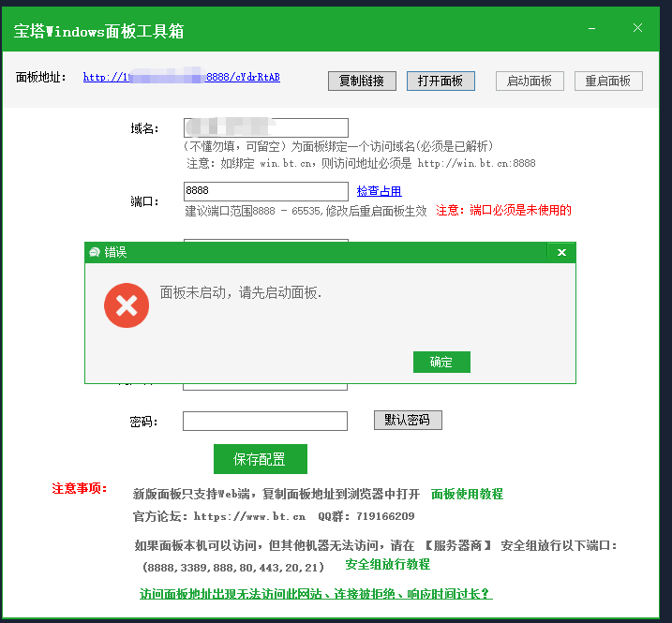Open the 访问面板地址出现无法访问此网站 help link
This screenshot has width=672, height=623.
316,594
